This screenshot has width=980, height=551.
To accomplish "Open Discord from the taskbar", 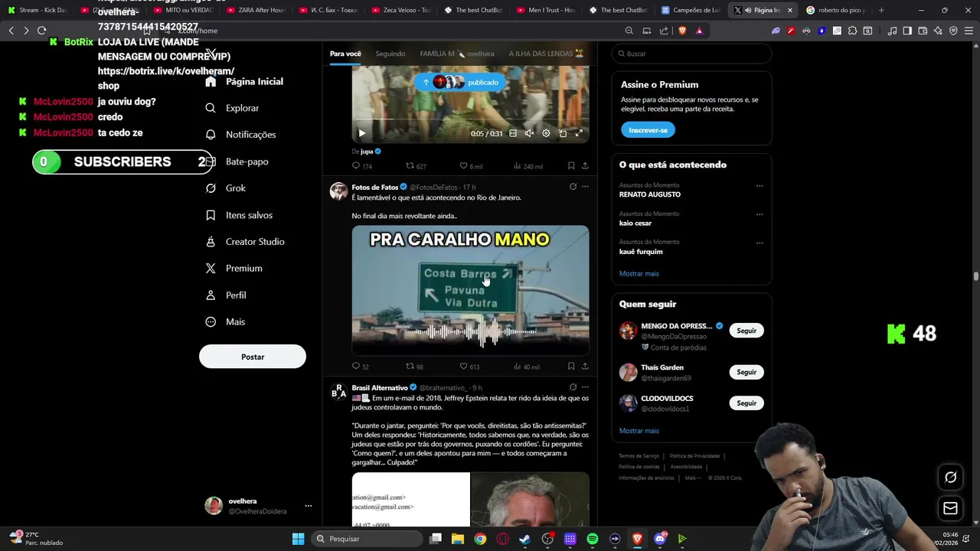I will coord(660,539).
